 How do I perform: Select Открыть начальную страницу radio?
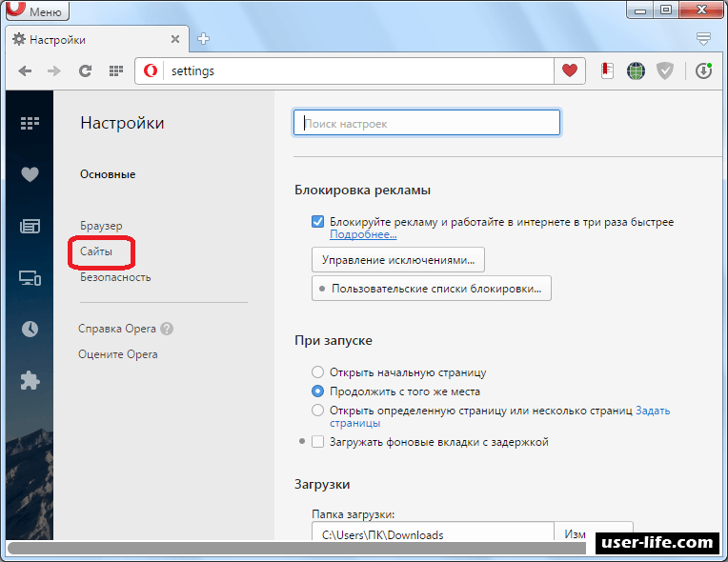coord(317,372)
